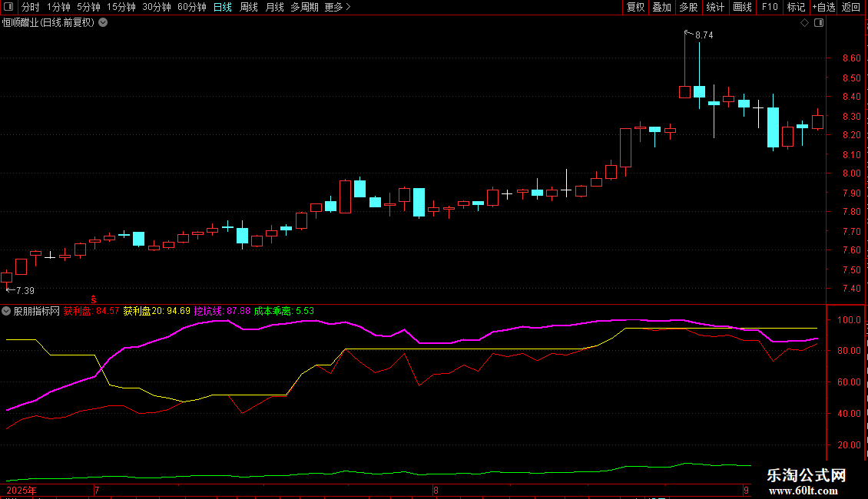Screen dimensions: 868x499
Task: Click the 叠加 overlay button
Action: (x=661, y=7)
